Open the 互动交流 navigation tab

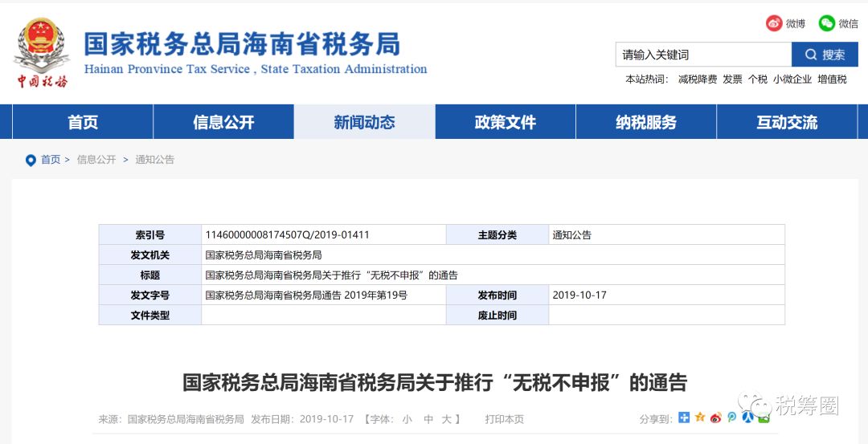[x=787, y=122]
